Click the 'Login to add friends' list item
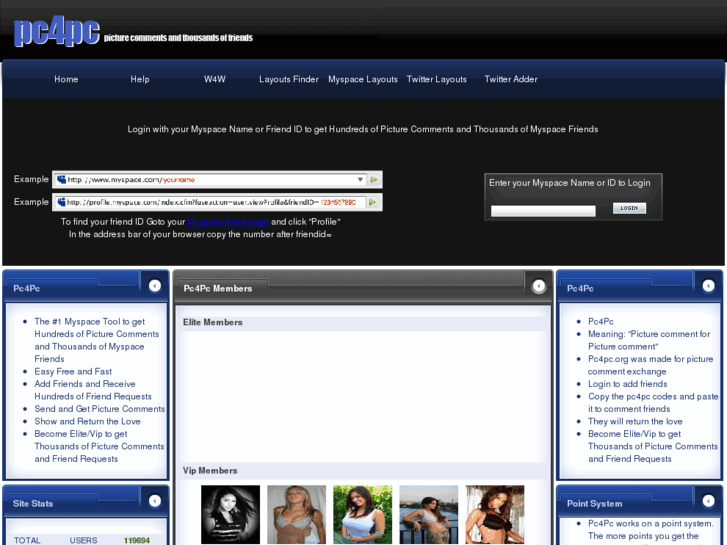The width and height of the screenshot is (727, 545). (x=627, y=384)
